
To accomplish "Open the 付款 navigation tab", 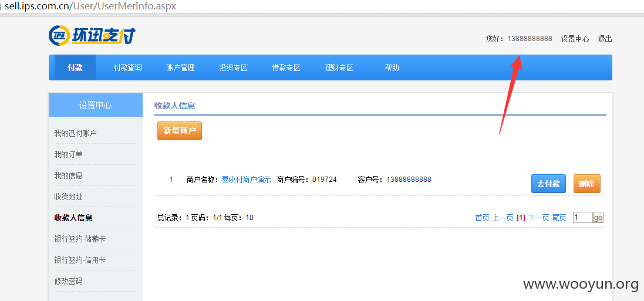I will click(x=75, y=67).
